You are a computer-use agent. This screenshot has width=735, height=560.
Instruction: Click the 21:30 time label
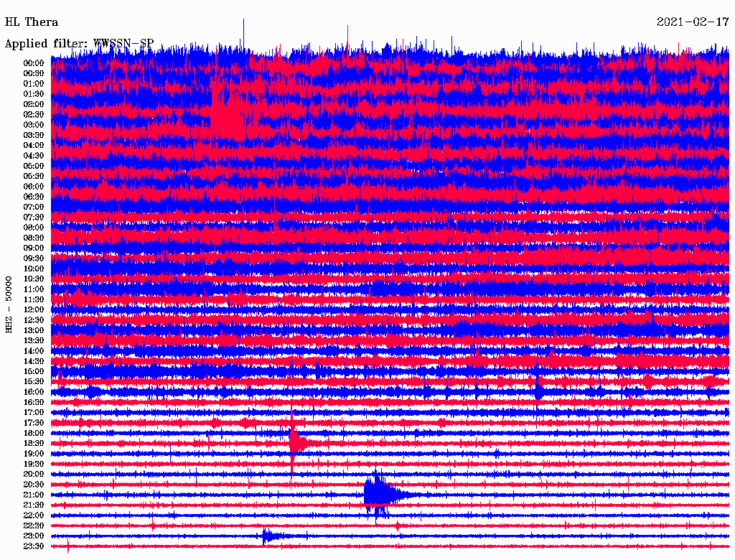(x=34, y=505)
